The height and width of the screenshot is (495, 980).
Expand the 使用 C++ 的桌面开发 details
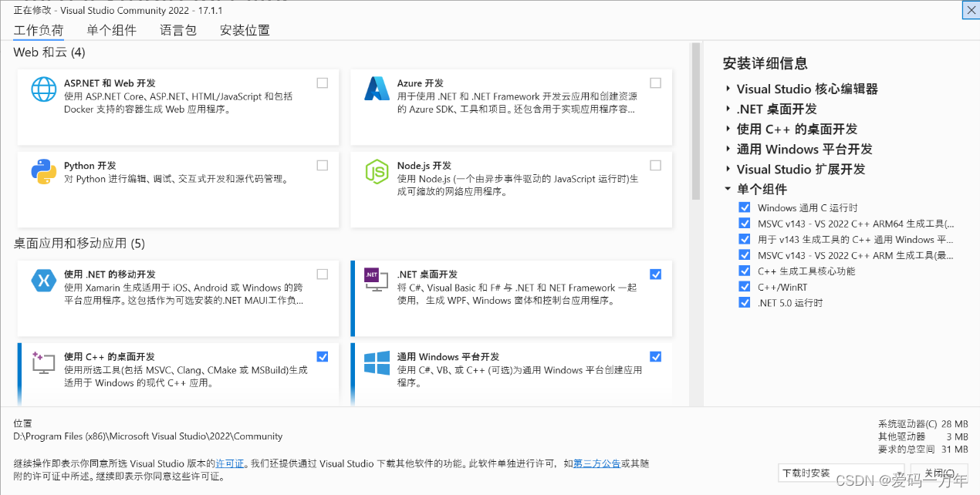(x=728, y=129)
